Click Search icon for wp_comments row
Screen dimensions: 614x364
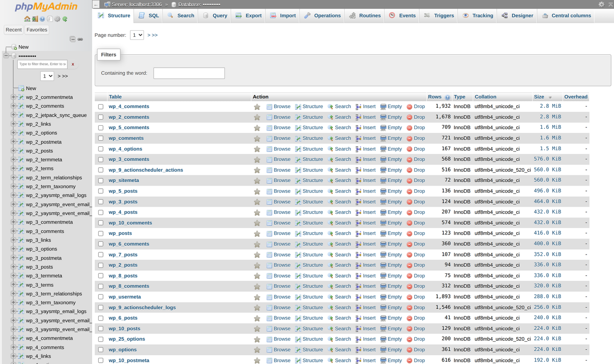[x=331, y=138]
